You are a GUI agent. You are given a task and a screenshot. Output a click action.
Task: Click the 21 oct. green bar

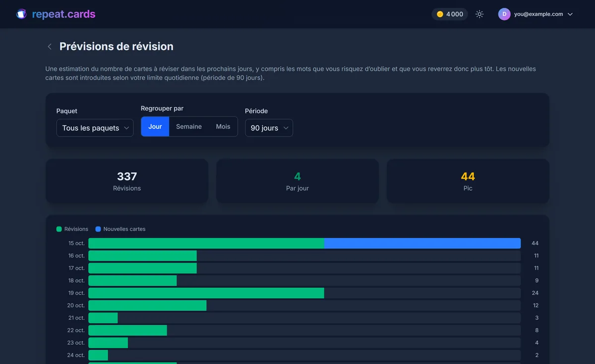[103, 317]
